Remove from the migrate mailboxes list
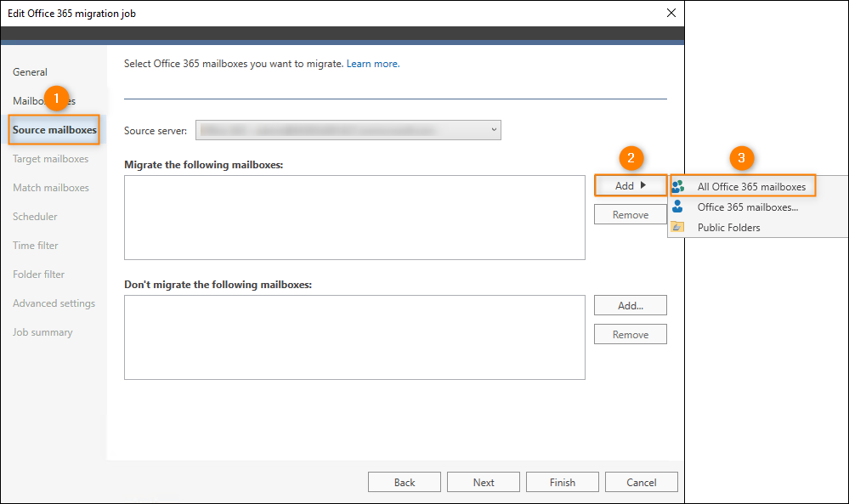 [631, 215]
